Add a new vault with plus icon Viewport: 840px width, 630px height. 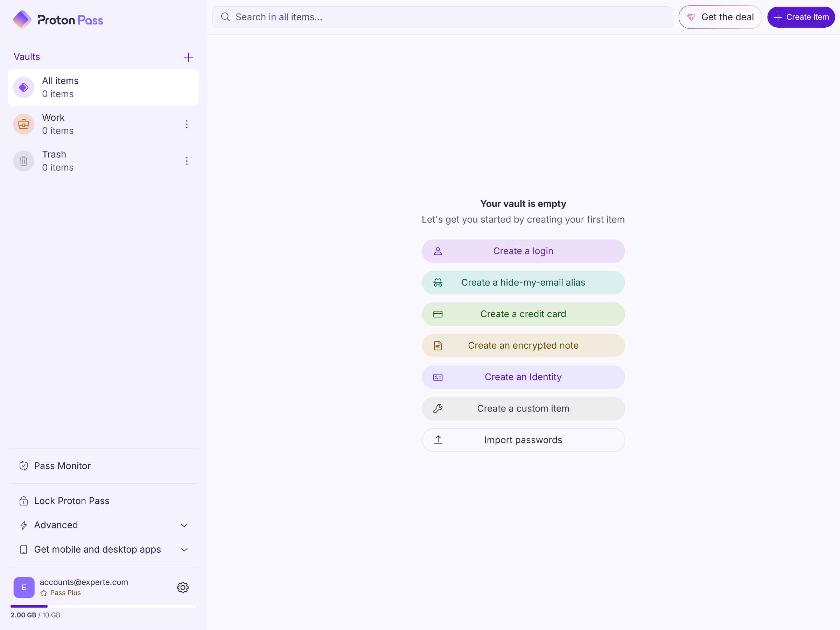coord(188,57)
